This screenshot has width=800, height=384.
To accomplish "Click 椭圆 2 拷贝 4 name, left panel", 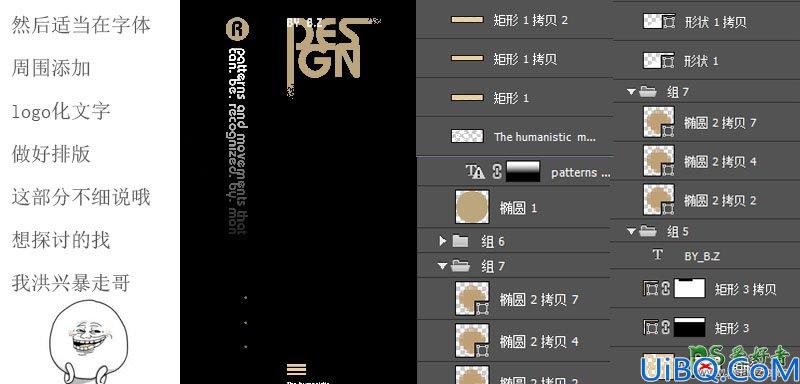I will click(539, 341).
